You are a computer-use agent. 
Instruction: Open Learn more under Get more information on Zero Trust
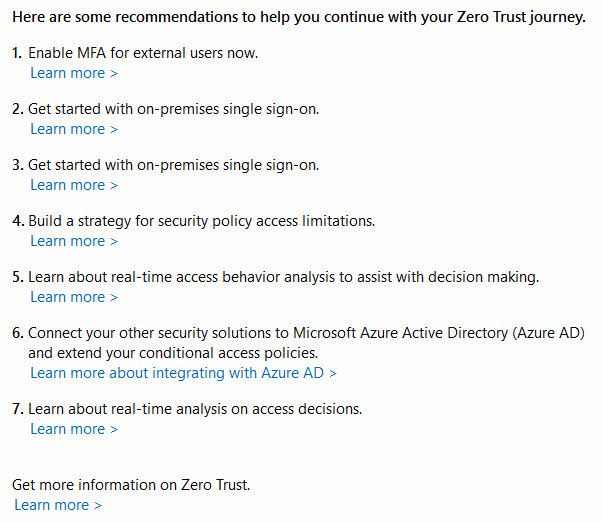58,505
